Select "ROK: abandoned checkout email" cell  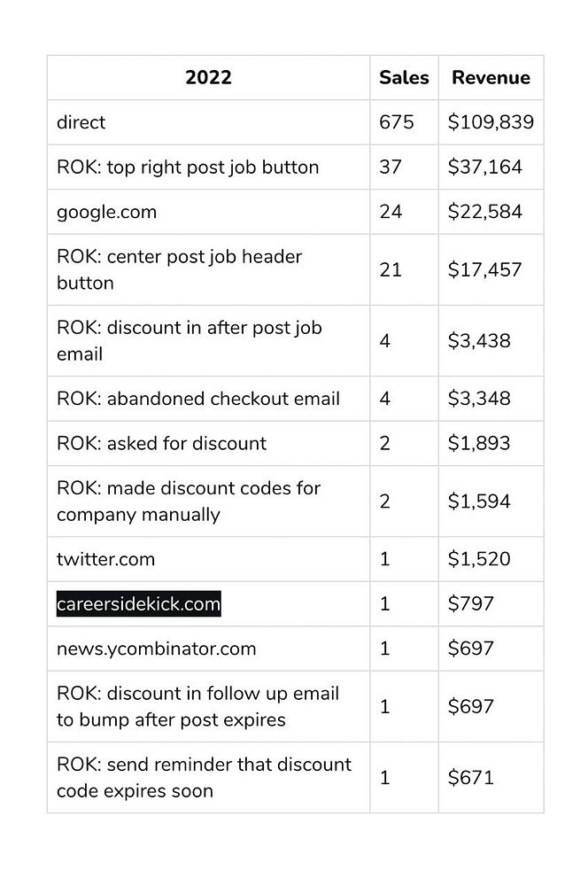click(x=198, y=399)
